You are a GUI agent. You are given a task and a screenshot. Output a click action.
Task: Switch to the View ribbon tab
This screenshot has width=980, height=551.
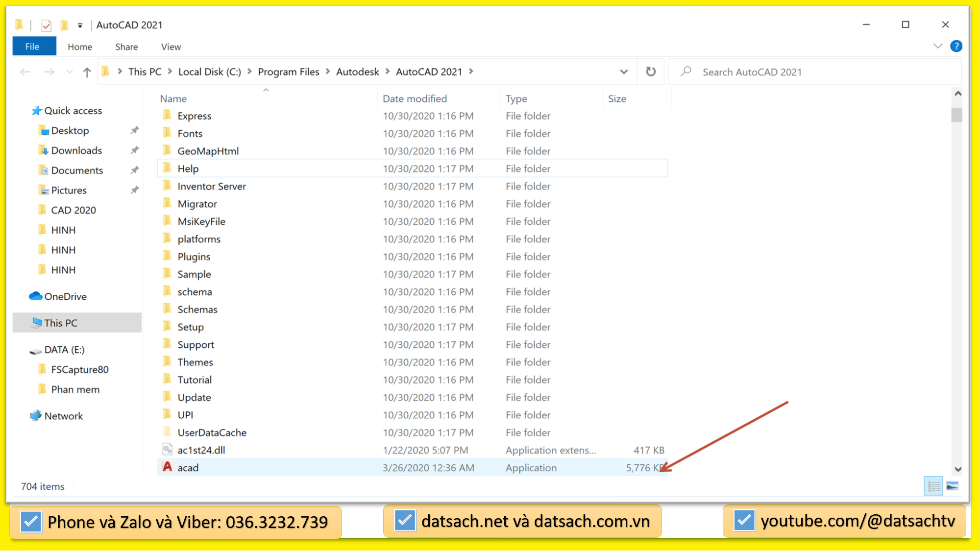coord(170,46)
